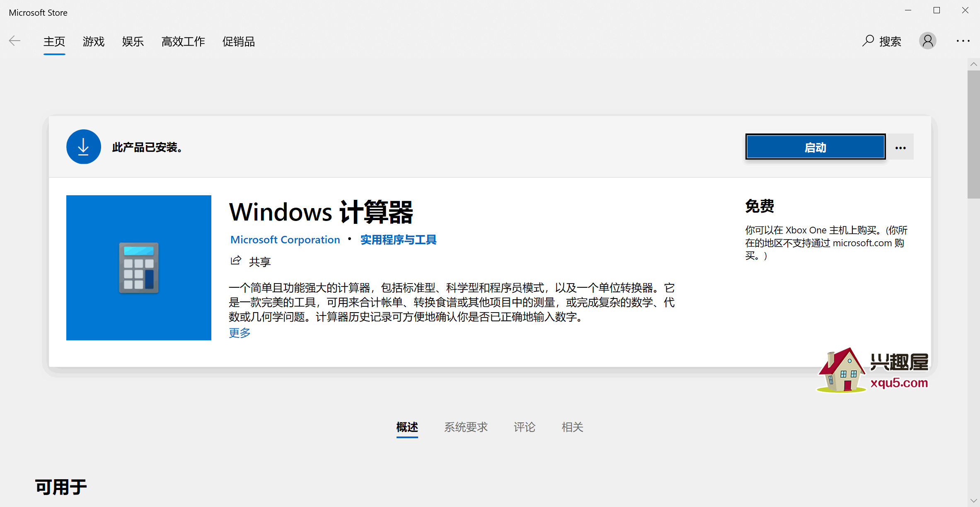Open the top-right three-dot menu
Image resolution: width=980 pixels, height=507 pixels.
coord(963,41)
